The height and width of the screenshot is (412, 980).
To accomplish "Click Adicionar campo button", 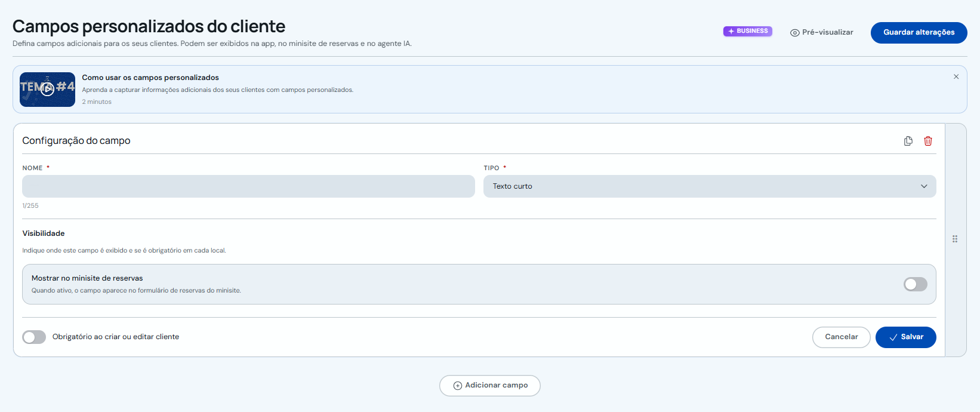I will pyautogui.click(x=490, y=386).
